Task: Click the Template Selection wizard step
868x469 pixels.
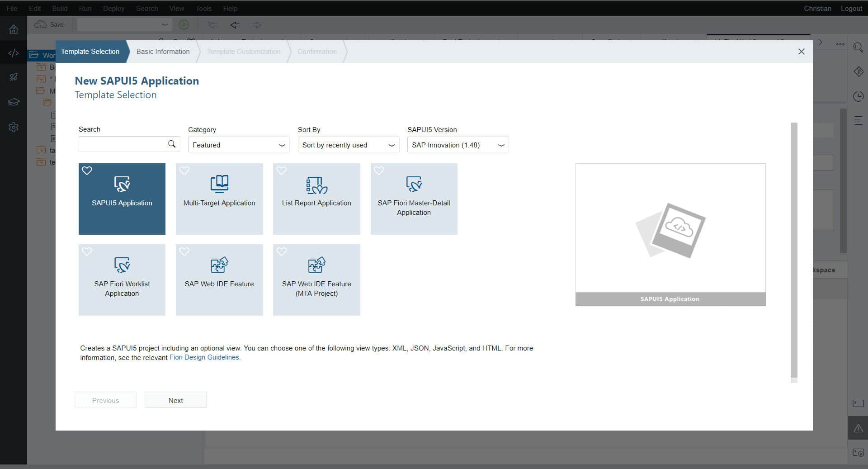Action: (x=90, y=52)
